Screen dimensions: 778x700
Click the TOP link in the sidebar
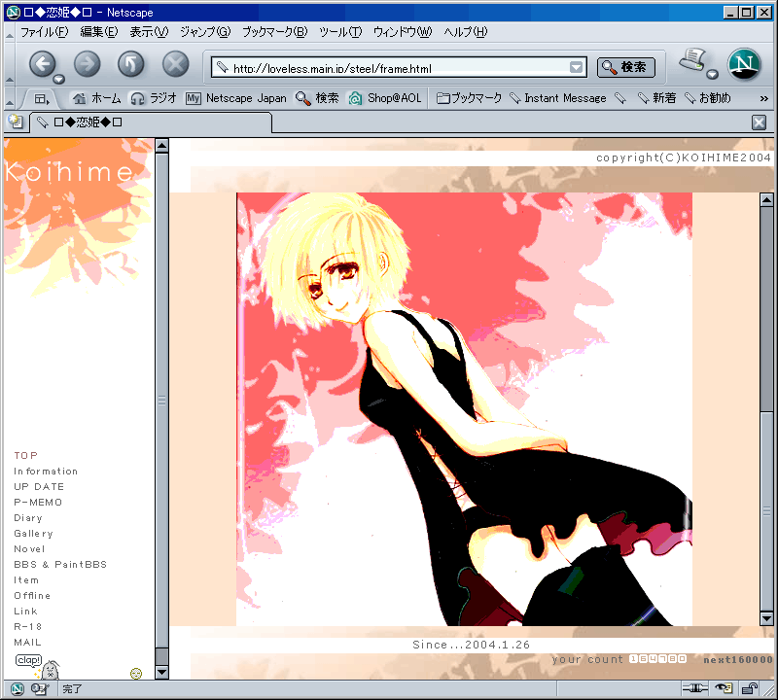point(26,455)
